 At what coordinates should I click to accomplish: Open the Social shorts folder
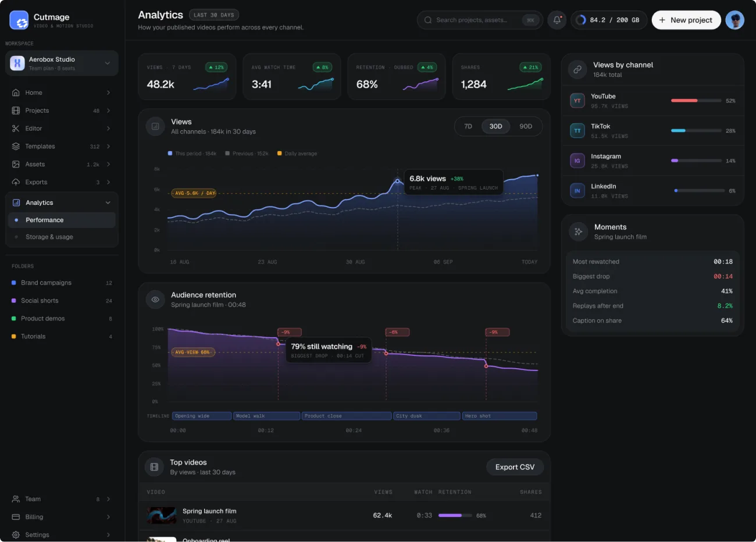[x=62, y=301]
